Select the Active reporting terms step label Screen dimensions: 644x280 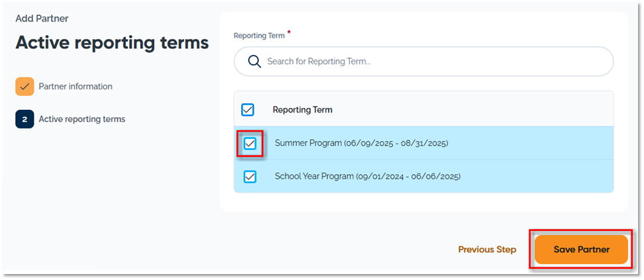pos(82,119)
